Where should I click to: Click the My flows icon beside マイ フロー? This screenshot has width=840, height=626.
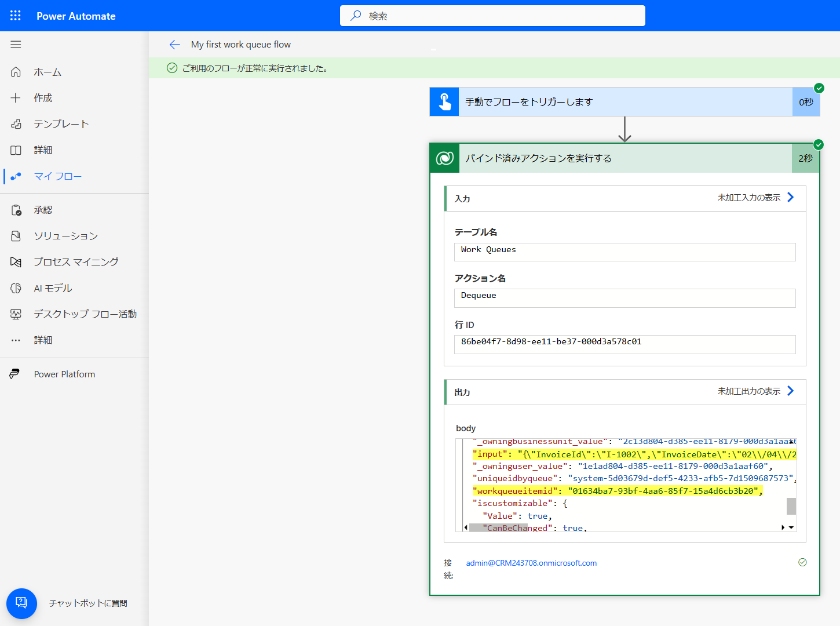click(16, 176)
